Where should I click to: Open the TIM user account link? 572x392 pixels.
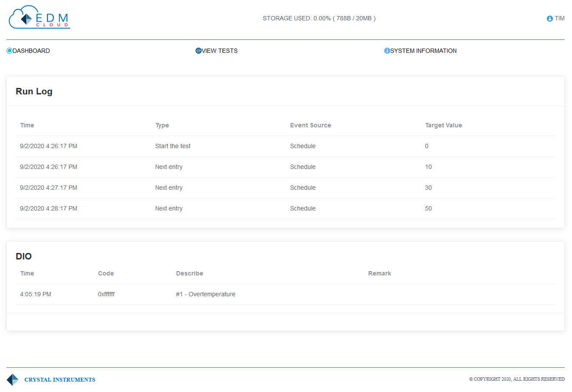pyautogui.click(x=559, y=18)
